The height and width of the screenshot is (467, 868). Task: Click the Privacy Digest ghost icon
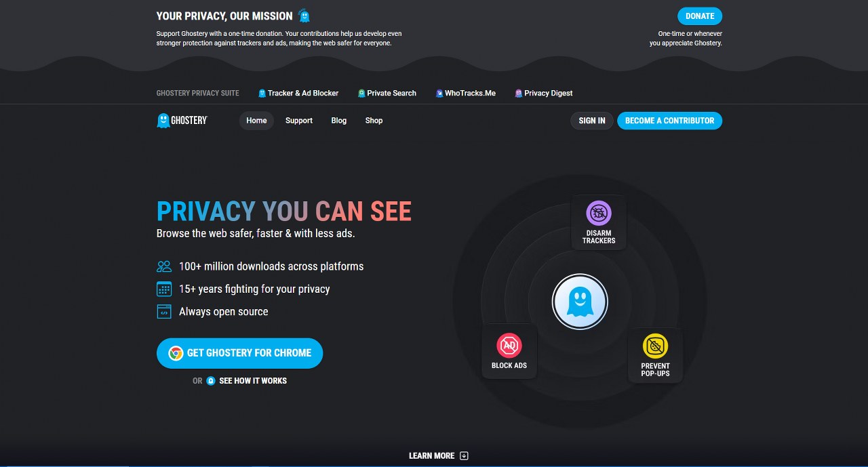click(519, 93)
